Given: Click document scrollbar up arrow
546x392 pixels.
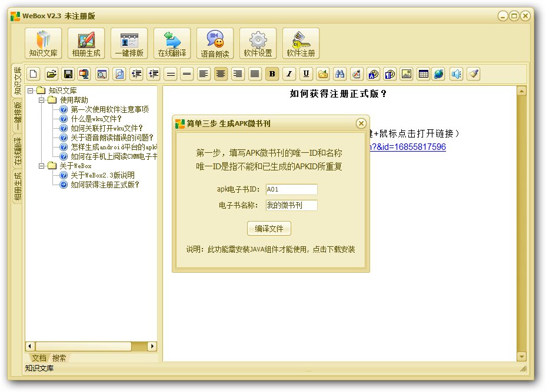Looking at the screenshot, I should (521, 91).
